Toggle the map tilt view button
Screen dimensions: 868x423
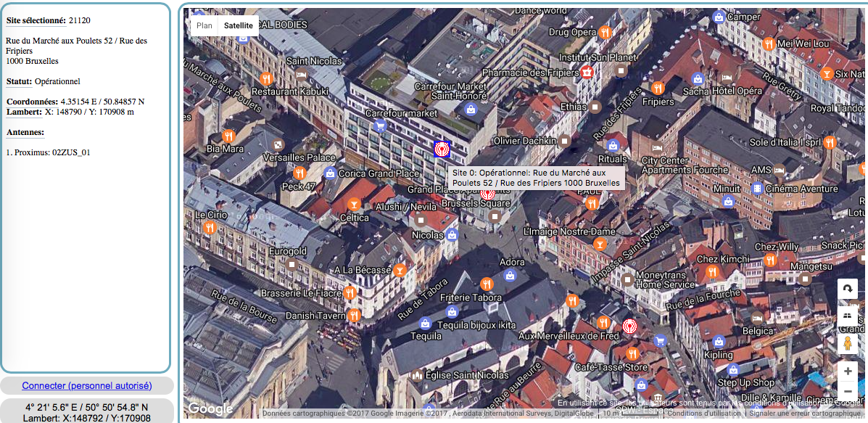(848, 316)
